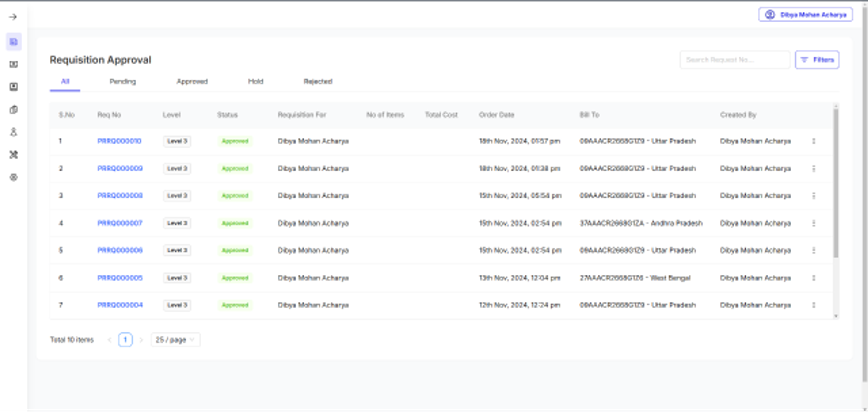Click the person icon in sidebar
868x412 pixels.
pyautogui.click(x=14, y=132)
